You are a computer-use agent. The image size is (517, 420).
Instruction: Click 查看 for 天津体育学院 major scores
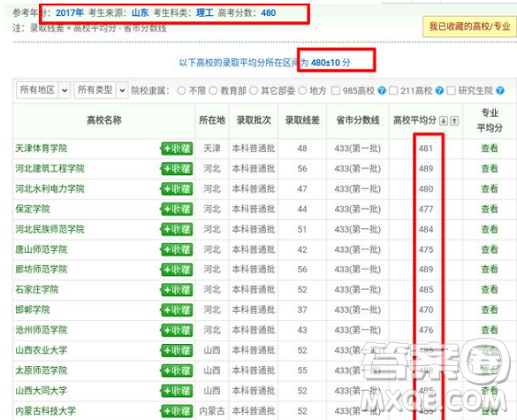click(490, 149)
